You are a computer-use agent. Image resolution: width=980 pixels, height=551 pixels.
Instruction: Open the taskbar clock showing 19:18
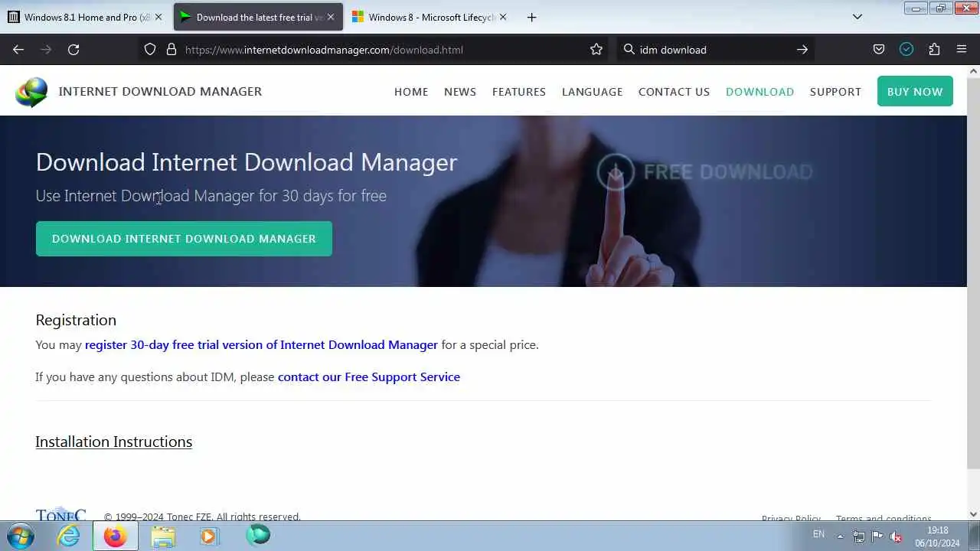click(937, 536)
